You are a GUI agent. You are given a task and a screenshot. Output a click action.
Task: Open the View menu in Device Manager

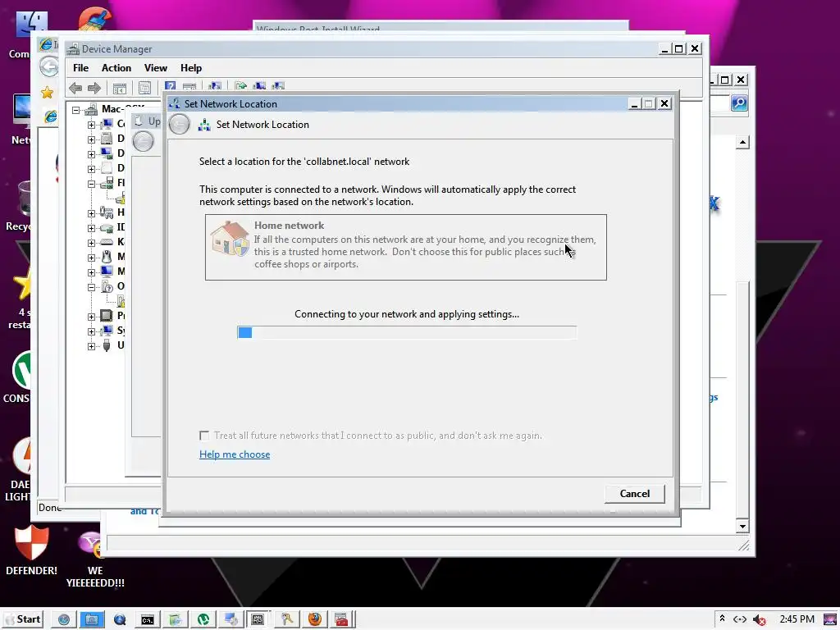pos(155,68)
